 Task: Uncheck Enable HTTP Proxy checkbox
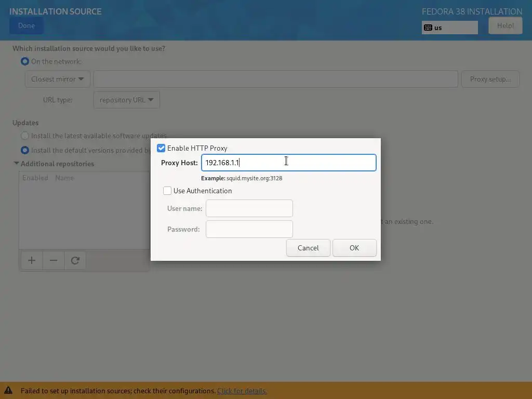[161, 148]
